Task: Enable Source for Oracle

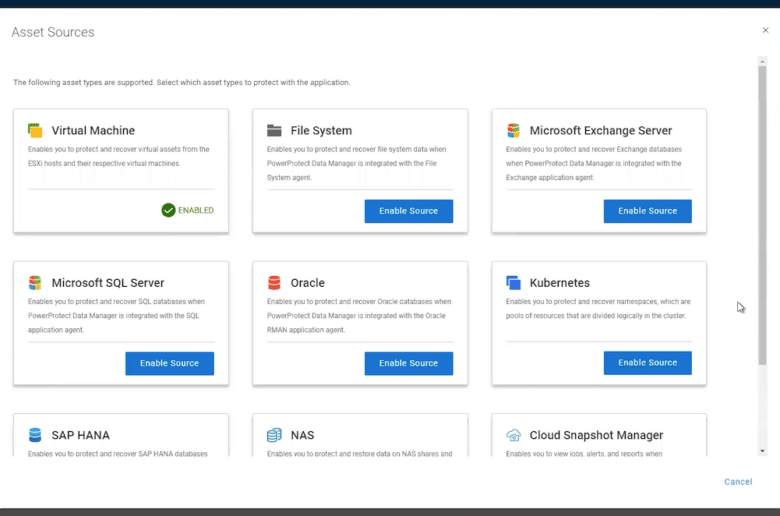Action: tap(408, 363)
